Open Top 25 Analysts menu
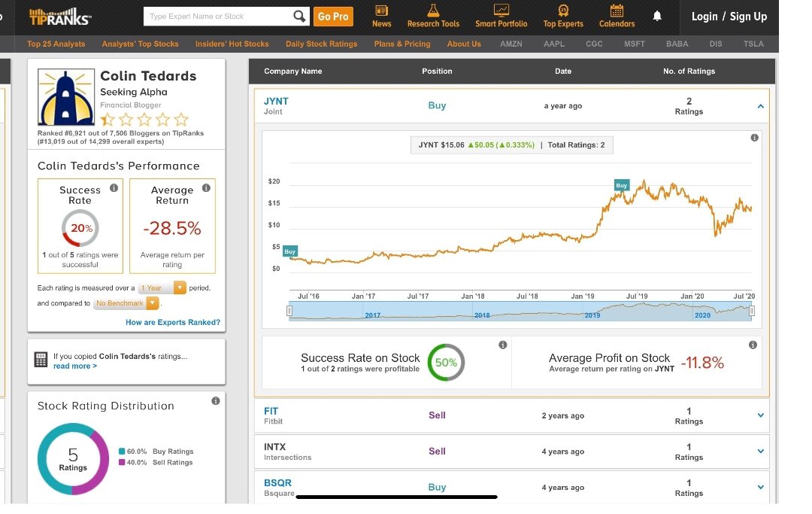The height and width of the screenshot is (514, 812). 56,44
